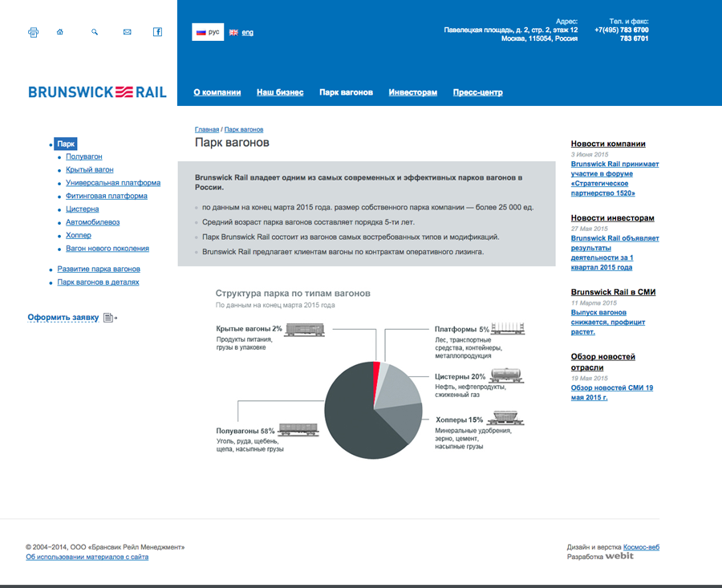Image resolution: width=722 pixels, height=588 pixels.
Task: Open Brunswick Rail в СМИ heading
Action: point(614,292)
